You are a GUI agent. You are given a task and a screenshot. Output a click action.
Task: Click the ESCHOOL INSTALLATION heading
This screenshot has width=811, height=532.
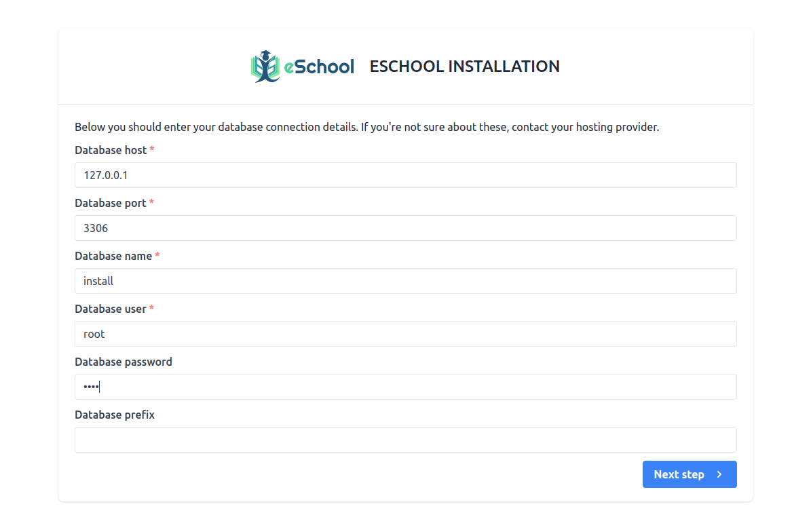464,66
